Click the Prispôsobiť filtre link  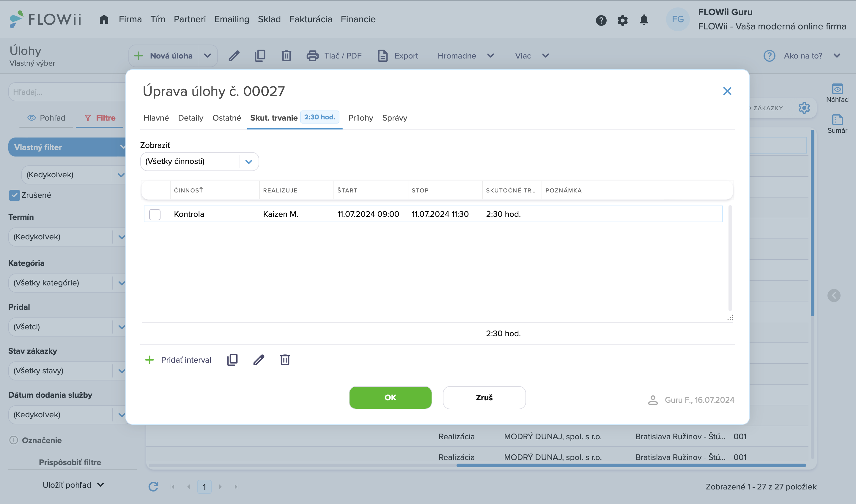pos(70,462)
